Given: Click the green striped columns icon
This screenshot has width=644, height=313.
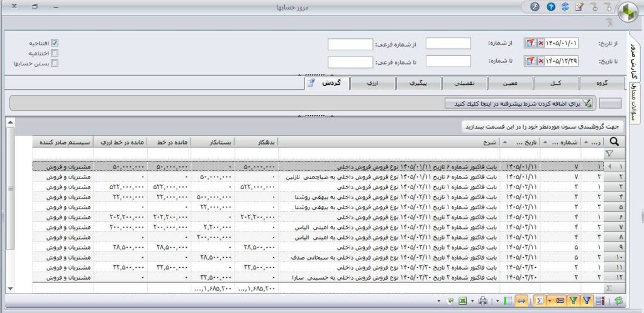Looking at the screenshot, I should pyautogui.click(x=508, y=300).
